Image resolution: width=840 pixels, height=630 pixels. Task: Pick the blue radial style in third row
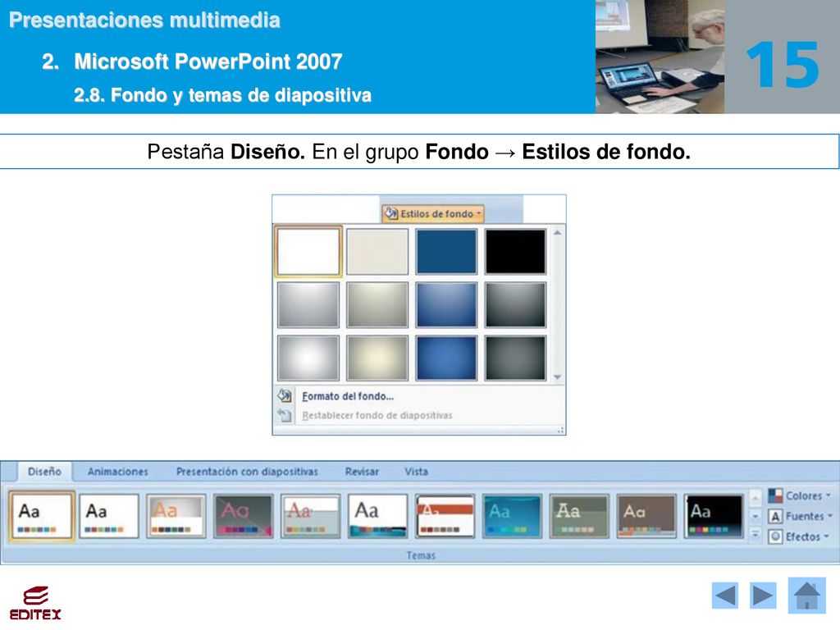click(x=446, y=358)
